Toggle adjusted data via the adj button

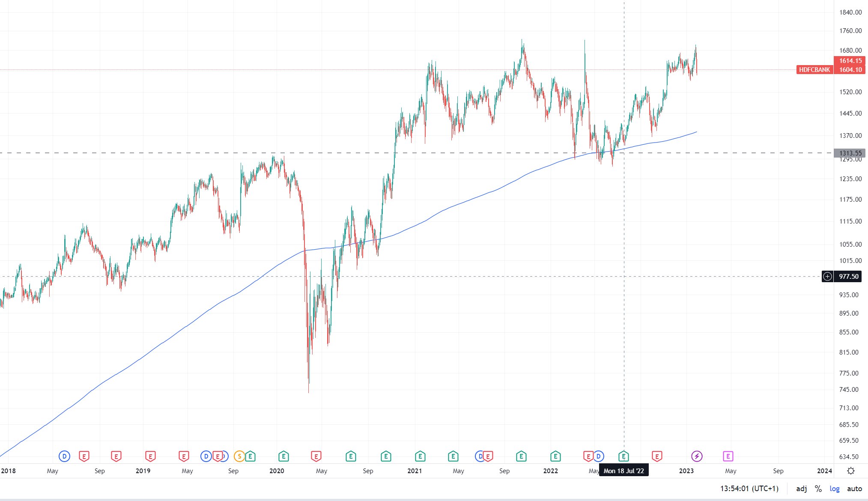pos(802,488)
